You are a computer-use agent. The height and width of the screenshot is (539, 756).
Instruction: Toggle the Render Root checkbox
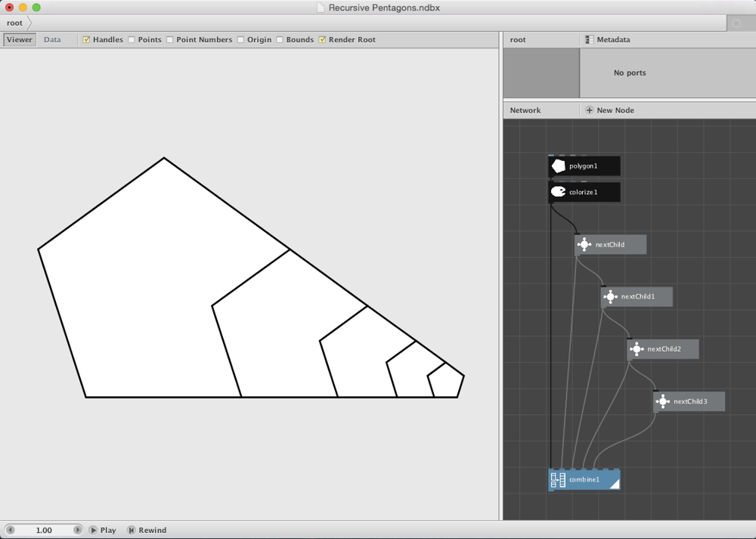click(x=323, y=39)
